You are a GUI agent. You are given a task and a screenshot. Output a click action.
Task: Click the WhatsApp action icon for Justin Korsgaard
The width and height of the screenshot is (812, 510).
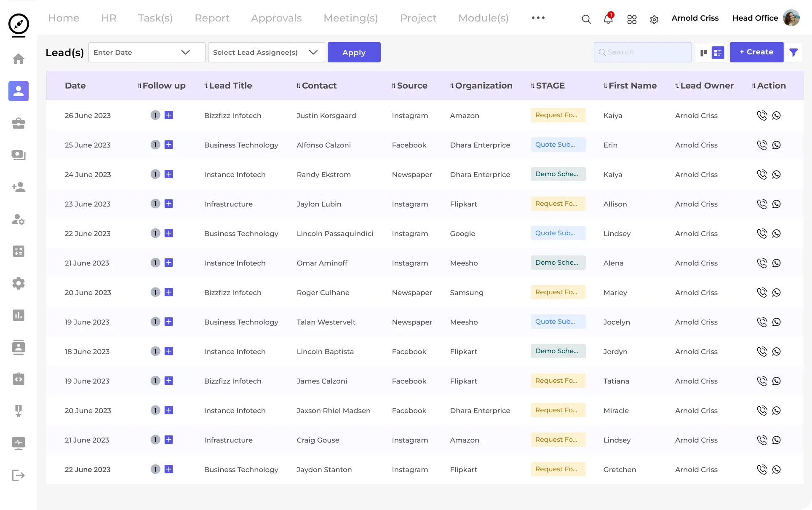point(777,115)
